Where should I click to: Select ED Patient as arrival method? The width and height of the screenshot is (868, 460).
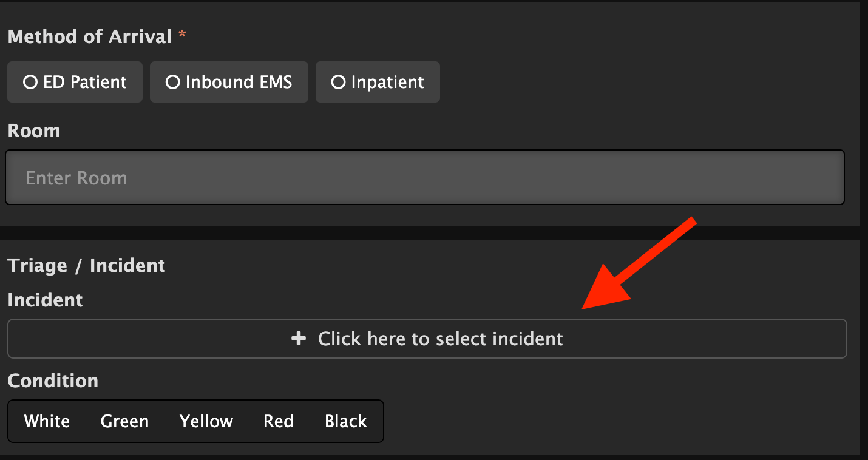coord(75,82)
